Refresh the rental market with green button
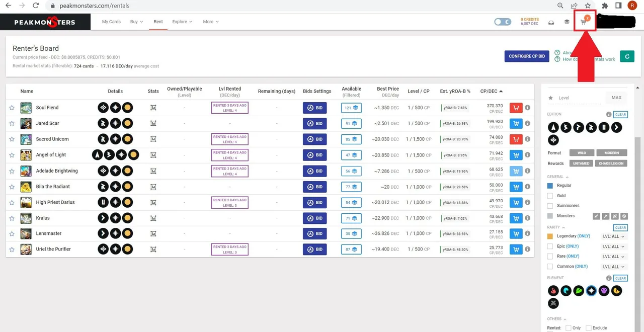This screenshot has height=332, width=644. point(627,56)
